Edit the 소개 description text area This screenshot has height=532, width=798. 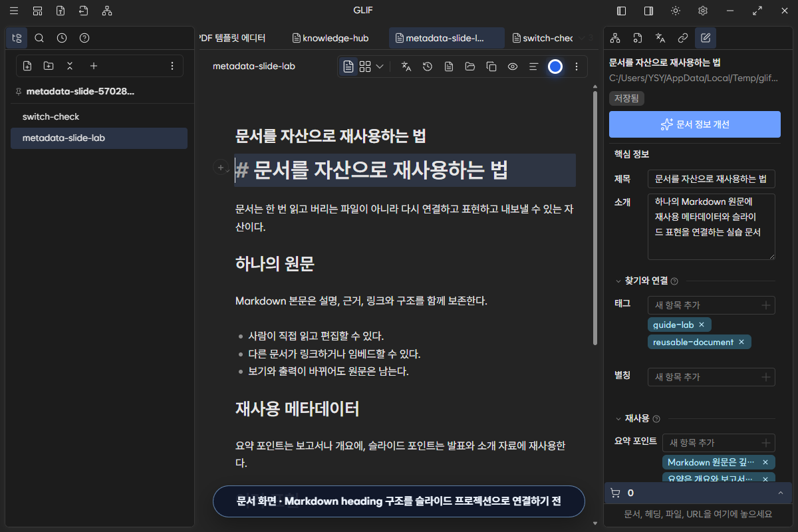pyautogui.click(x=712, y=227)
